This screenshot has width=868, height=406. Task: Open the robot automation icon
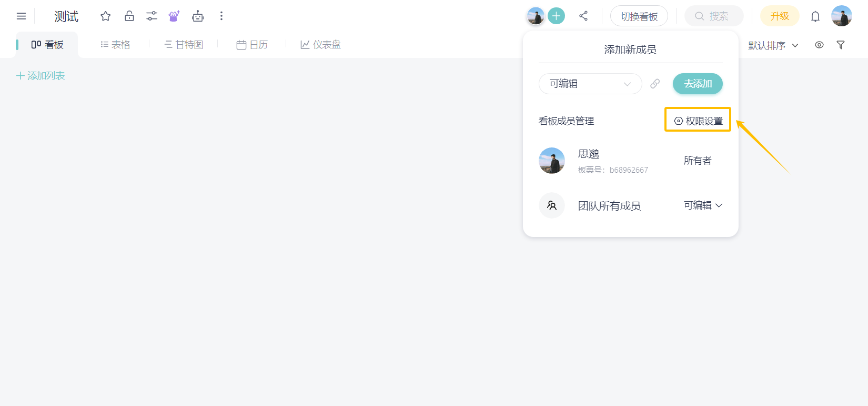pos(198,16)
